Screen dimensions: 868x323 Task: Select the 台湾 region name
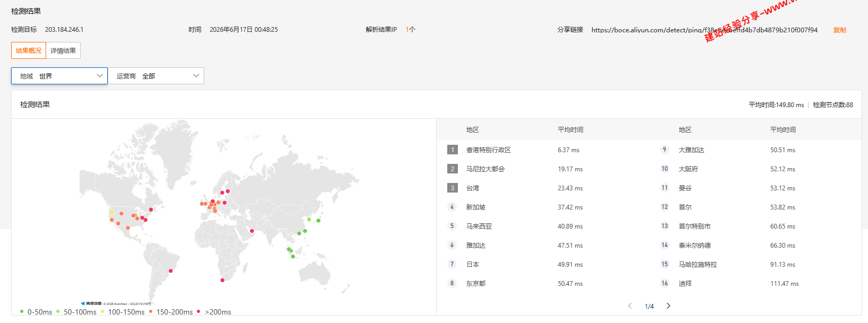coord(473,188)
